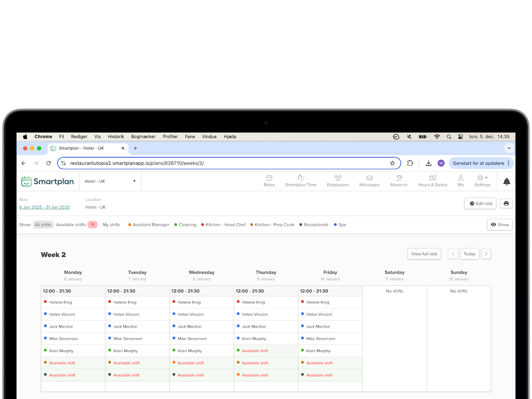Select the Smartplan - Hotel - UK browser tab
This screenshot has height=399, width=532.
(x=81, y=148)
